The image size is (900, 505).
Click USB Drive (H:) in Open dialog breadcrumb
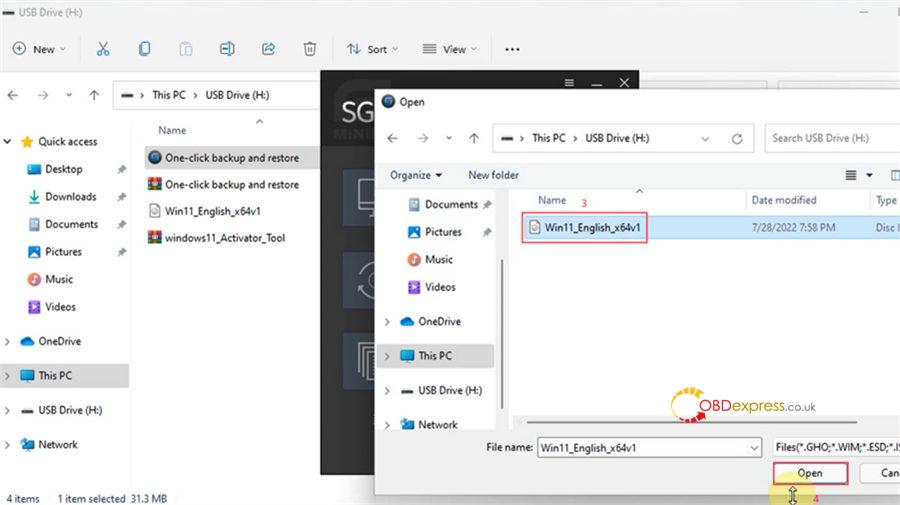[x=617, y=138]
